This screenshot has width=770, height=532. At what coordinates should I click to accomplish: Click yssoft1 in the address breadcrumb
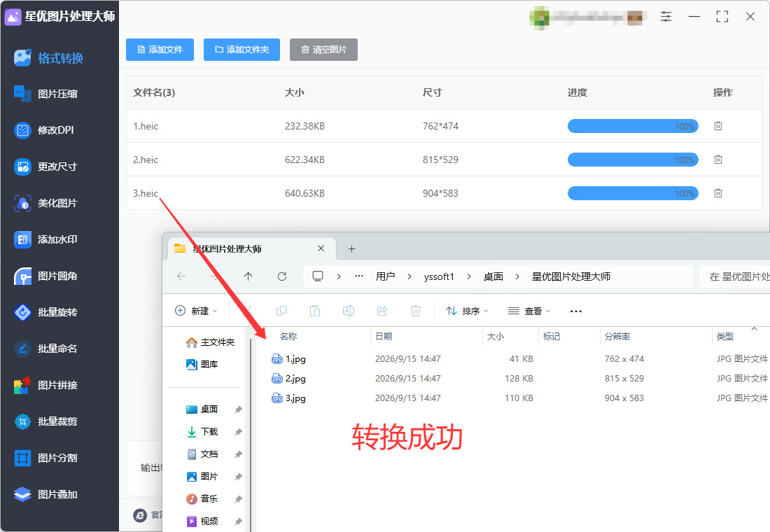(x=439, y=276)
